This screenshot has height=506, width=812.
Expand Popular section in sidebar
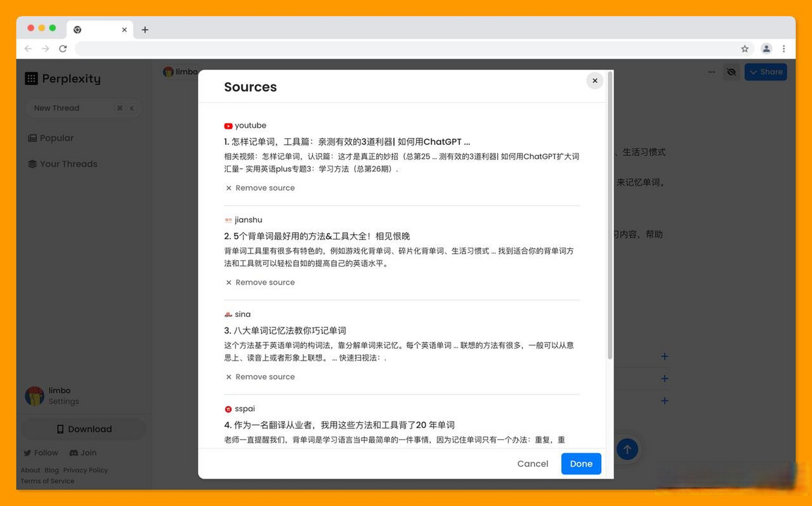tap(56, 138)
